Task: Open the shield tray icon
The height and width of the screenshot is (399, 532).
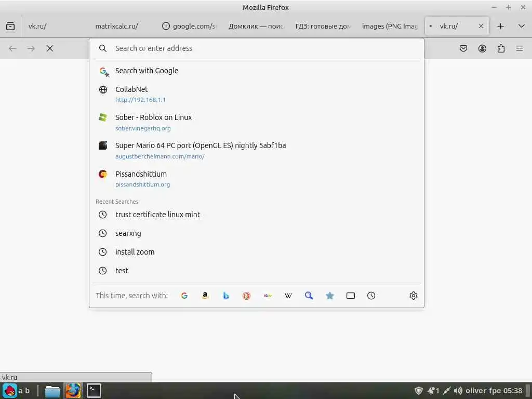Action: (x=419, y=391)
